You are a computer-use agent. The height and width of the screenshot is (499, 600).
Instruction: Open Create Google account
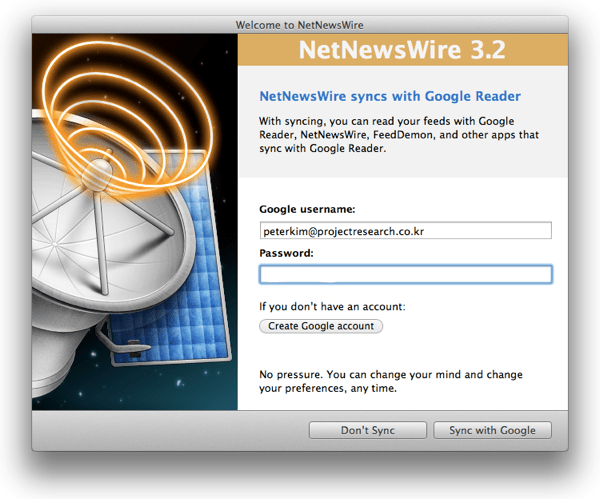point(320,326)
